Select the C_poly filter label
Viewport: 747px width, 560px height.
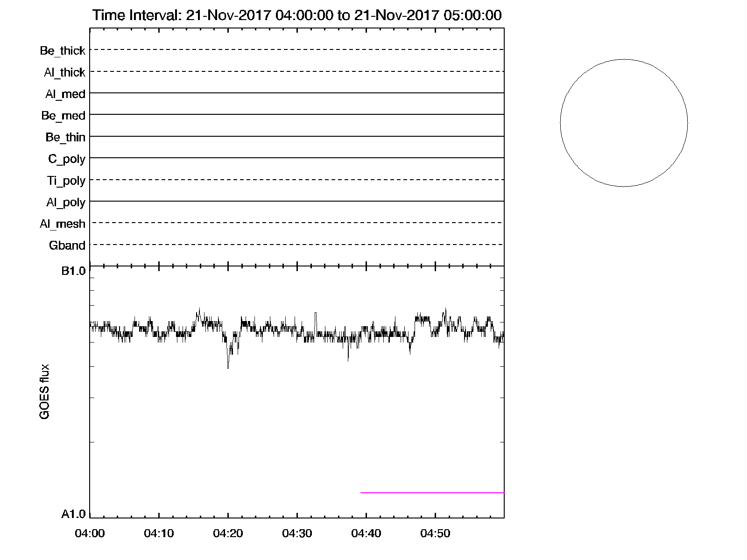pos(67,159)
